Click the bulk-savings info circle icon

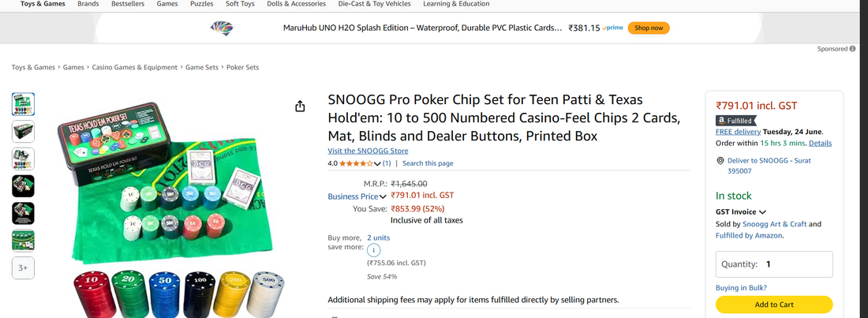(x=374, y=250)
